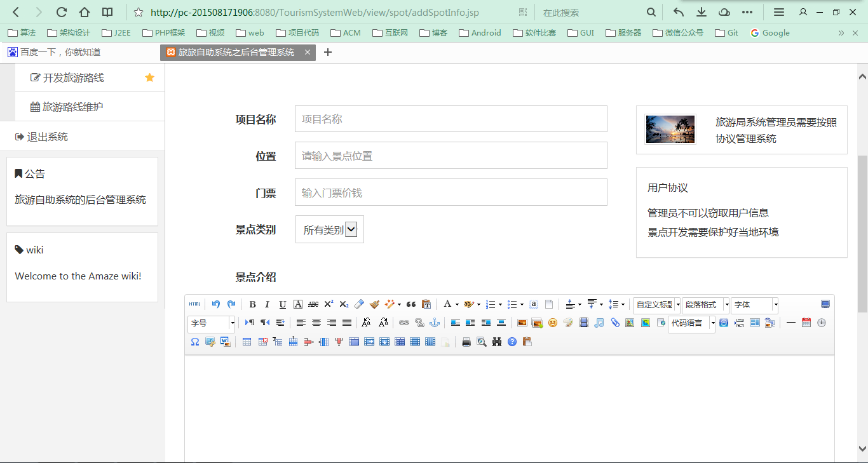Apply superscript formatting

coord(329,304)
